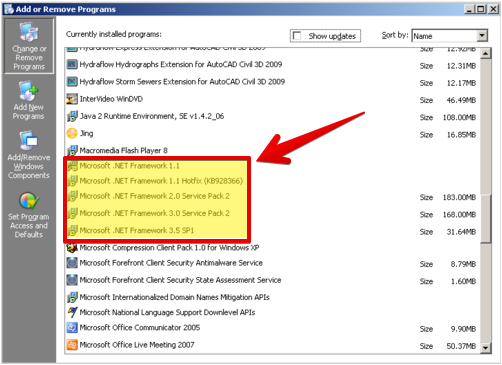
Task: Click the Forefront State Assessment Service icon
Action: tap(72, 280)
